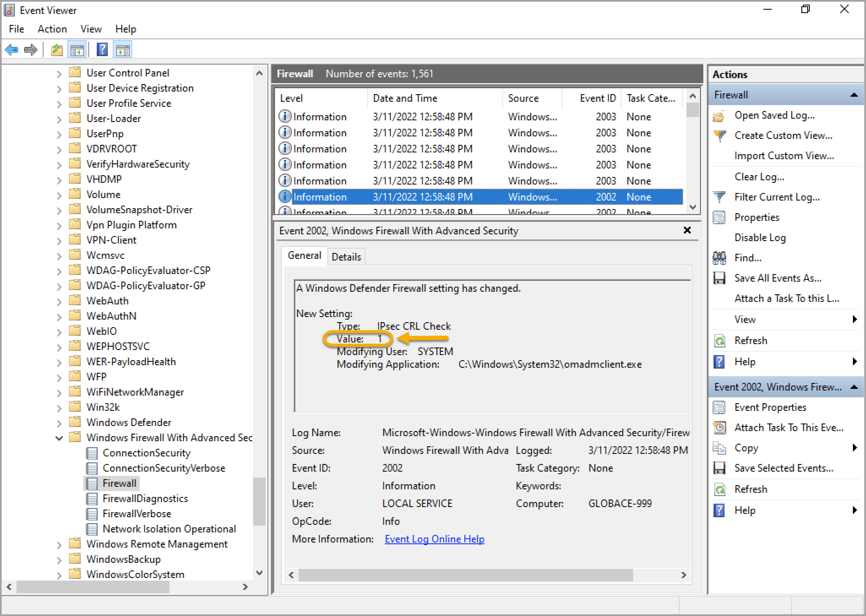866x616 pixels.
Task: Expand the Windows Defender tree folder
Action: click(x=59, y=423)
